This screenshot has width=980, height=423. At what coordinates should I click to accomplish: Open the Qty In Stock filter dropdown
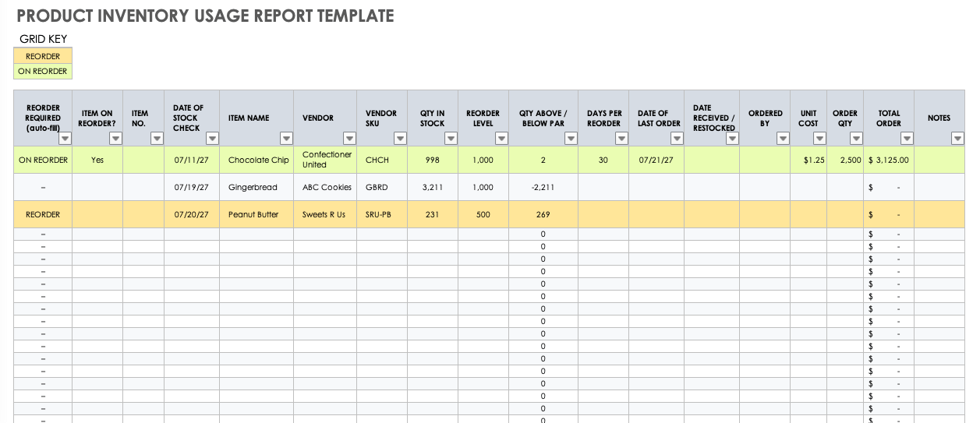451,139
